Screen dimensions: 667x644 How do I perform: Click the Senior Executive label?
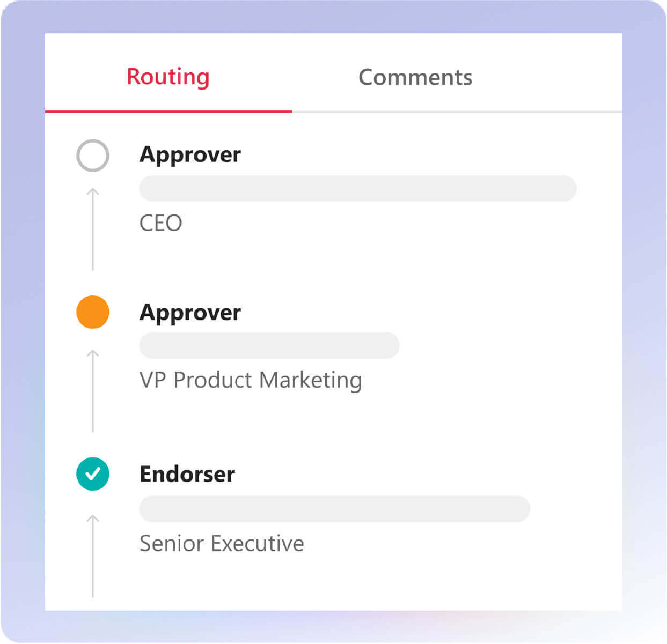[x=222, y=543]
